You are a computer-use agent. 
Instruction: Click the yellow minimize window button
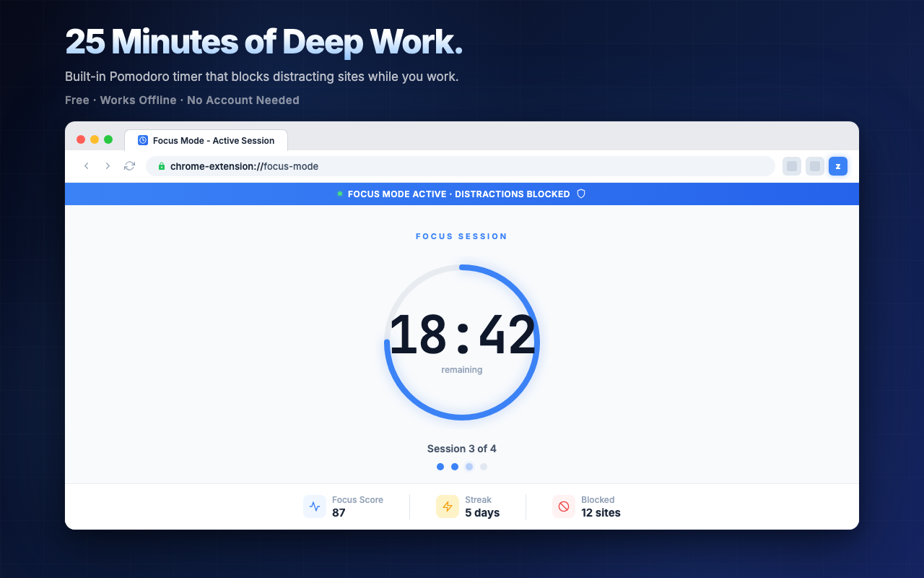pyautogui.click(x=95, y=139)
